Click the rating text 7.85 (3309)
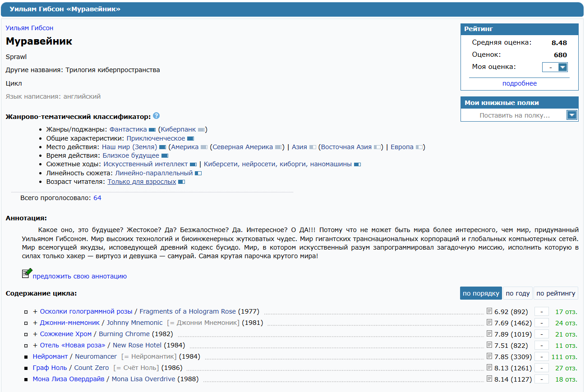This screenshot has height=392, width=585. click(513, 357)
